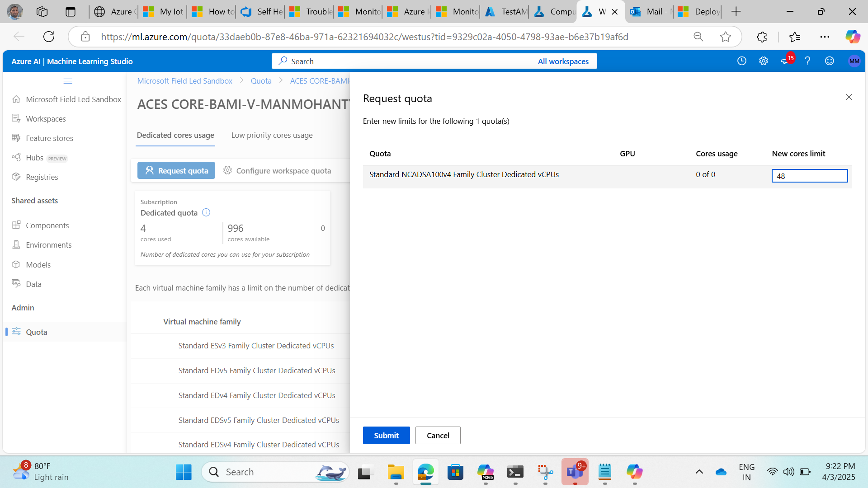Open All workspaces scope selector
This screenshot has height=488, width=868.
click(563, 61)
